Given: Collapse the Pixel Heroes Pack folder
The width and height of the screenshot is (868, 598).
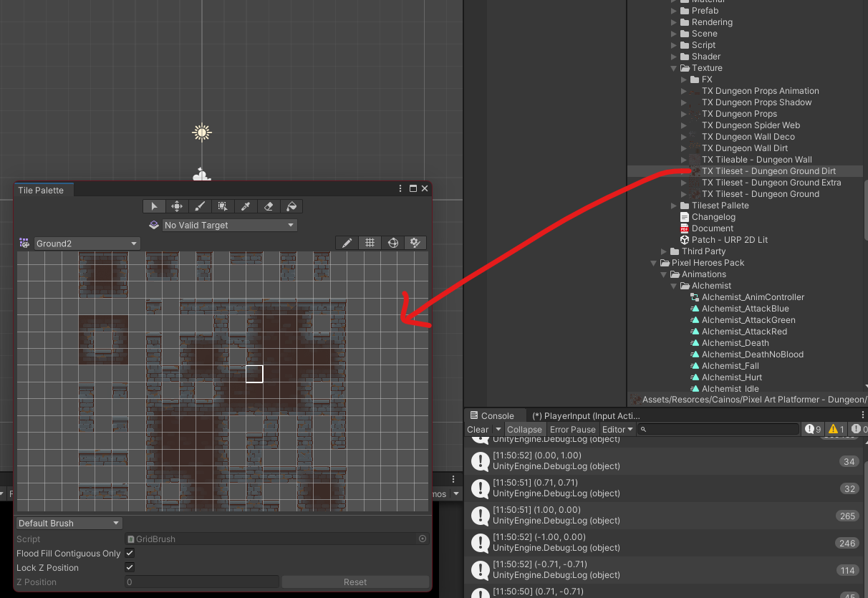Looking at the screenshot, I should pos(654,263).
